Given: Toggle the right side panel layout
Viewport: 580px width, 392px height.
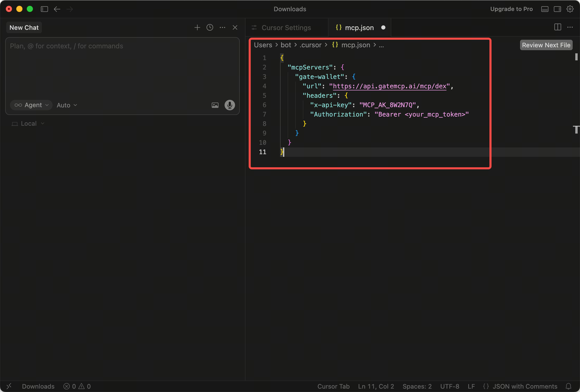Looking at the screenshot, I should click(x=558, y=9).
